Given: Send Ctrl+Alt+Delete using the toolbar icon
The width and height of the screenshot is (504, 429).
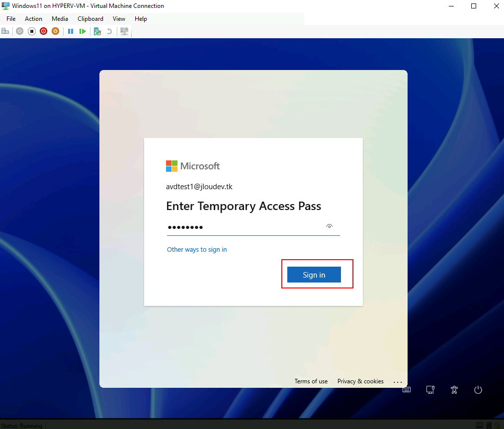Looking at the screenshot, I should click(x=5, y=31).
